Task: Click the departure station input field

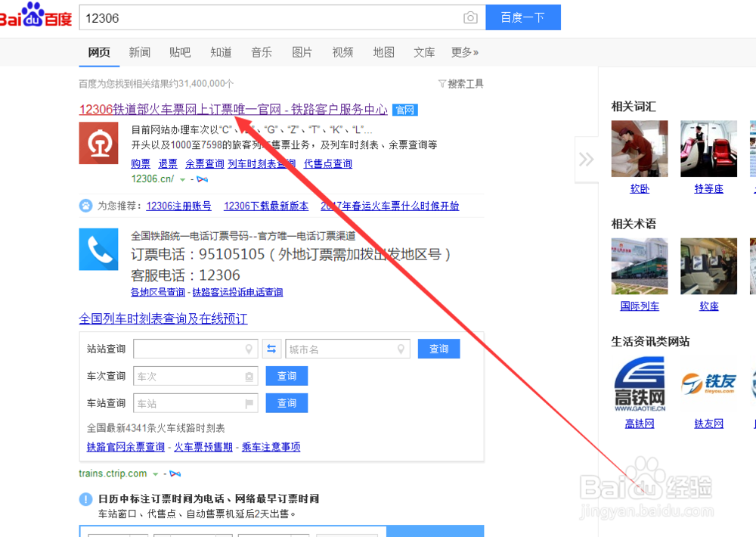Action: point(196,349)
